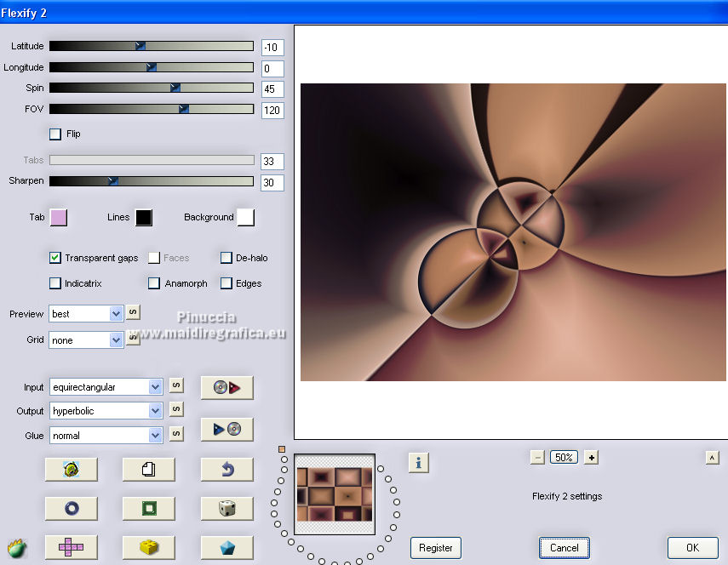Zoom out with the minus button
Viewport: 728px width, 565px height.
537,458
